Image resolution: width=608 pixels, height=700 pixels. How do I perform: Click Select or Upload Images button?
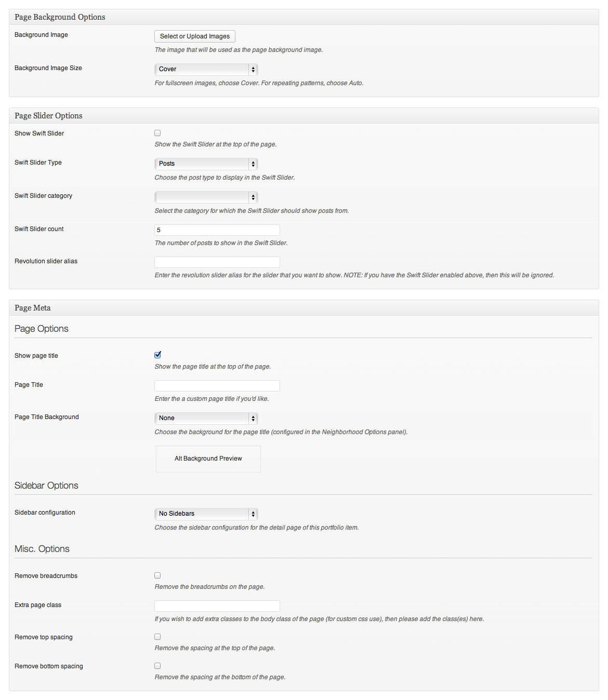(195, 36)
